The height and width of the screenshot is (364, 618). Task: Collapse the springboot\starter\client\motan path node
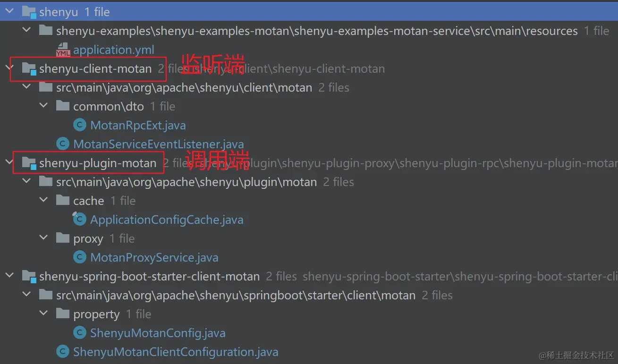27,295
